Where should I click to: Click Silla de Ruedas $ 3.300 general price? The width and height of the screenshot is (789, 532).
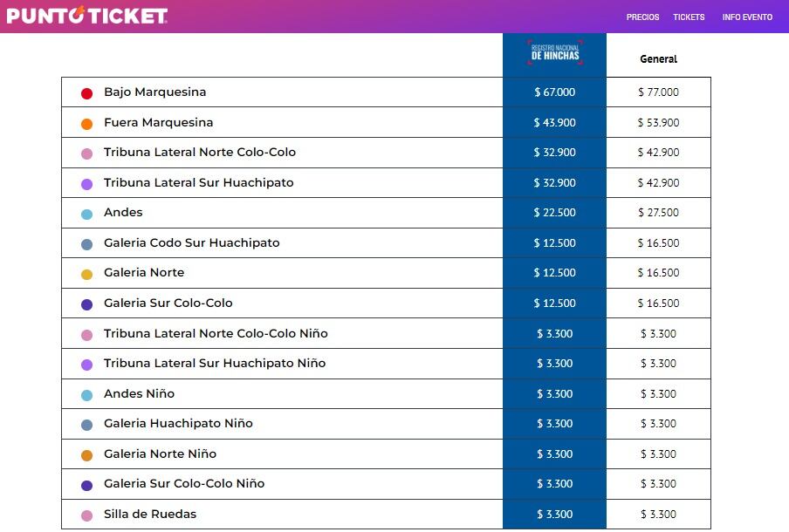659,514
